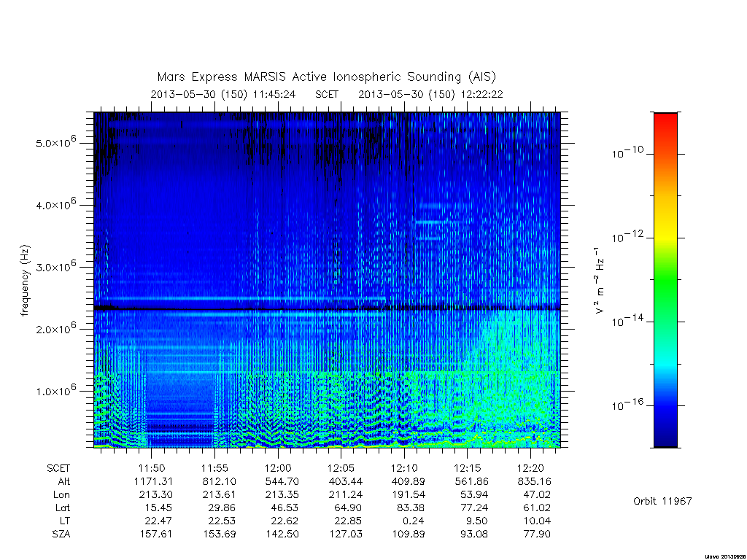The height and width of the screenshot is (560, 747).
Task: Click time tick label '12:20'
Action: coord(530,468)
